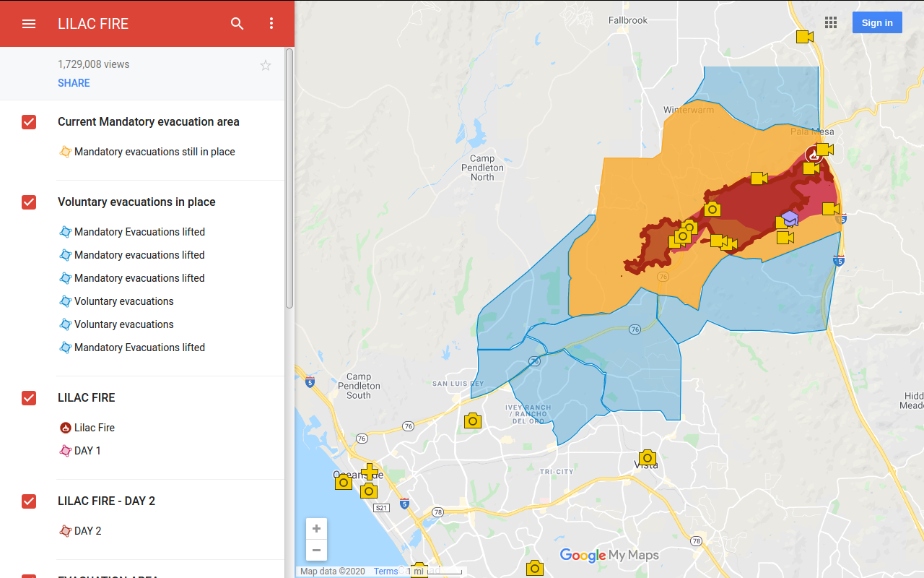
Task: Click the Winterwarm place label
Action: click(x=689, y=110)
